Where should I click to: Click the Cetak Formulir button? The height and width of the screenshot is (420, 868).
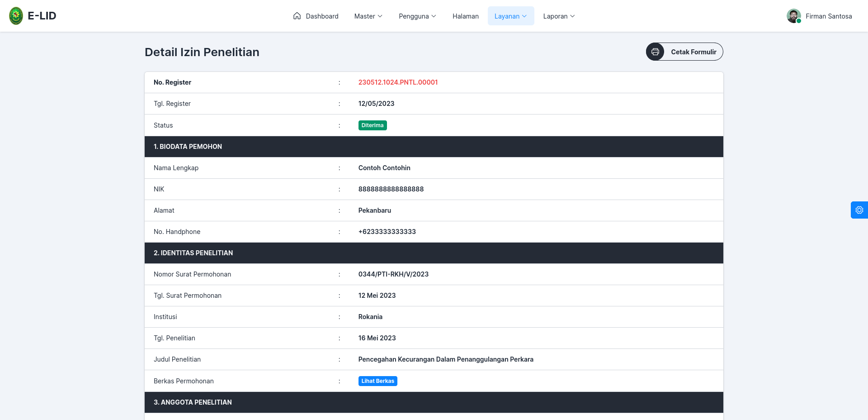684,52
